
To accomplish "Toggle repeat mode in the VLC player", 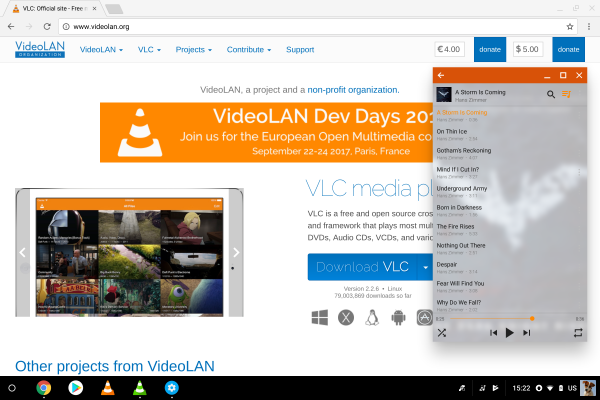I will tap(577, 332).
